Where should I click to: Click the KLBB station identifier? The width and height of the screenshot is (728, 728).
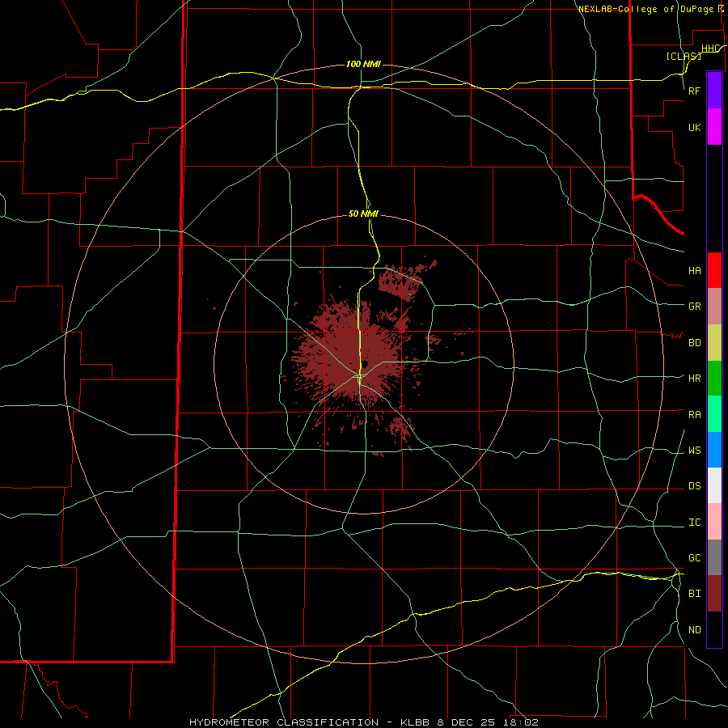(415, 722)
